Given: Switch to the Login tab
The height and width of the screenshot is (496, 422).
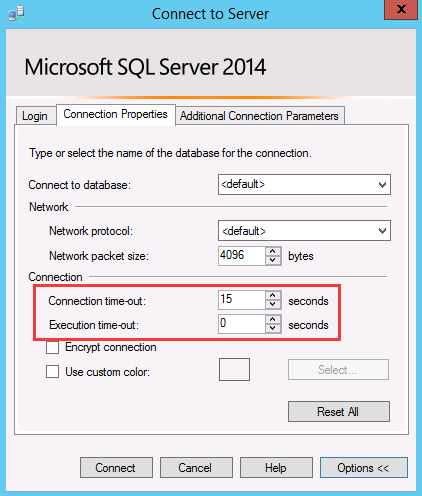Looking at the screenshot, I should [x=36, y=116].
